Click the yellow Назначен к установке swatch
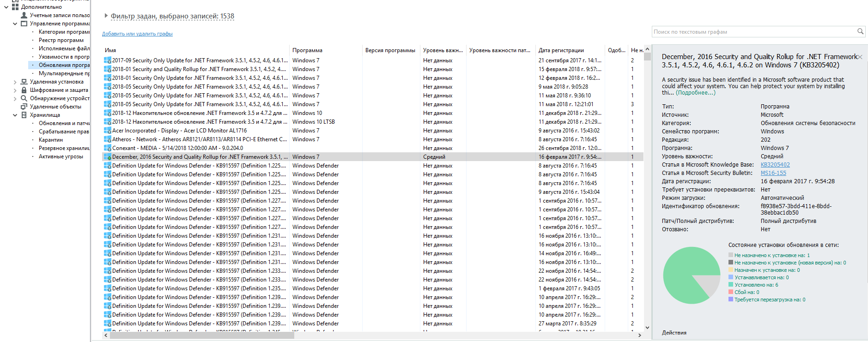The height and width of the screenshot is (342, 868). [x=731, y=270]
